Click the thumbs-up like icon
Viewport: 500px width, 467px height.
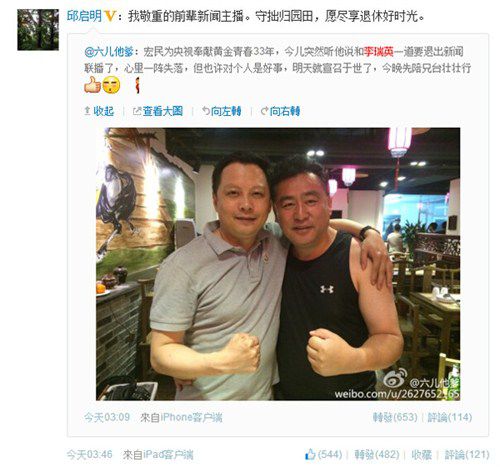[x=310, y=454]
